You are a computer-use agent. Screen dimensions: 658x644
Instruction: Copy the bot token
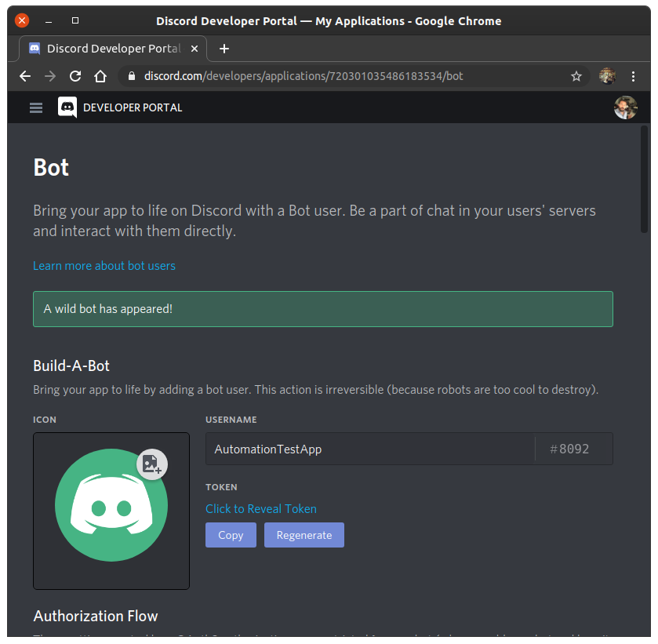point(231,535)
